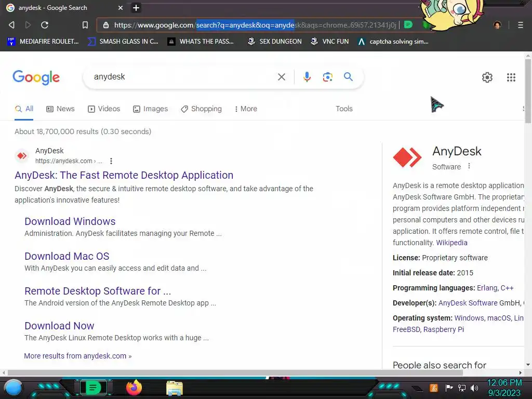Open Remote Desktop Software for ... link
Image resolution: width=532 pixels, height=399 pixels.
[x=98, y=291]
